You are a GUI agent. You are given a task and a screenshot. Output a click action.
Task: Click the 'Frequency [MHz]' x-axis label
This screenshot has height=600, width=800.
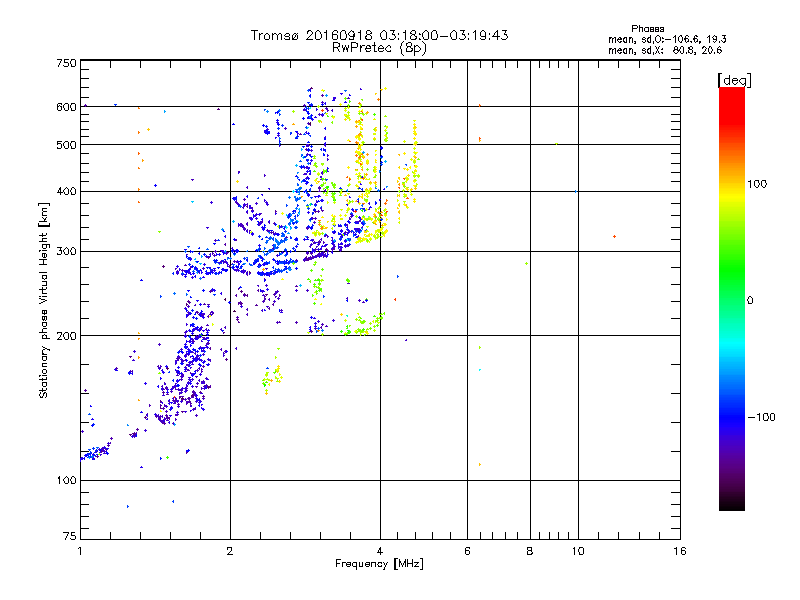click(379, 564)
